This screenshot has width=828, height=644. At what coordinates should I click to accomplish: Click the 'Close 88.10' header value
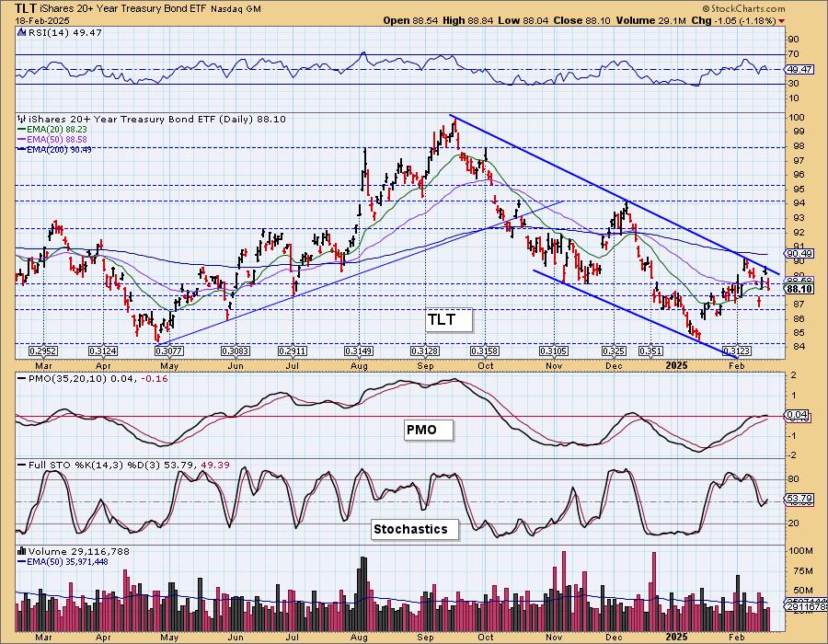point(582,20)
